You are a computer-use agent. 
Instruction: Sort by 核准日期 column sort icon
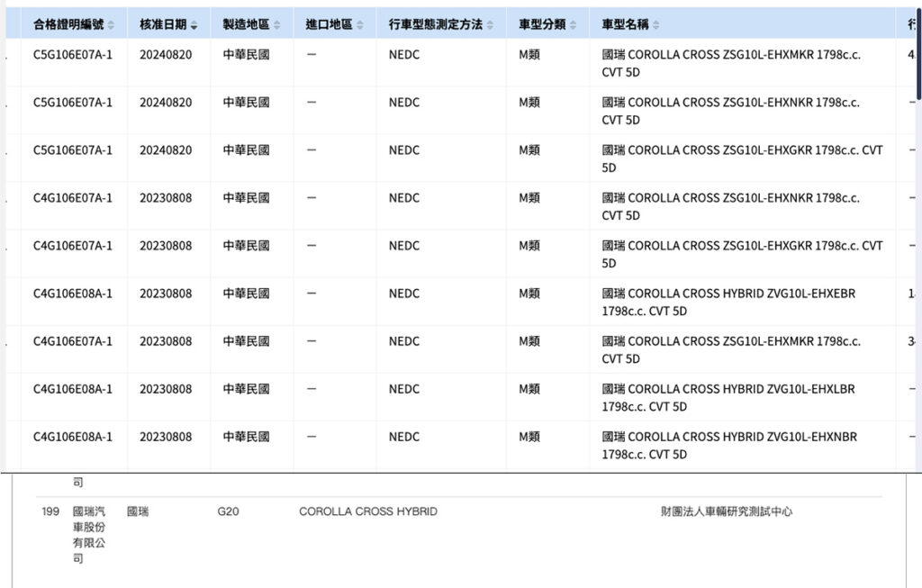pos(194,24)
